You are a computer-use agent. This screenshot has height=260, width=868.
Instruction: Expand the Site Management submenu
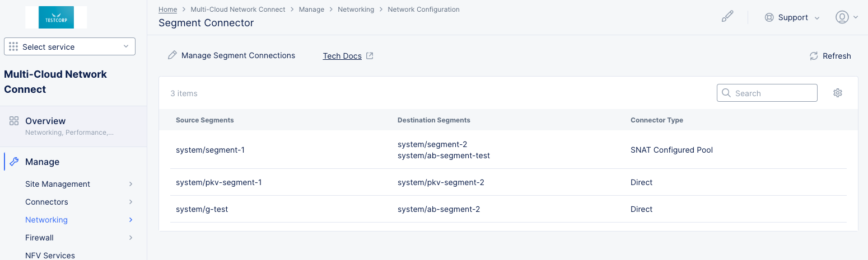130,184
